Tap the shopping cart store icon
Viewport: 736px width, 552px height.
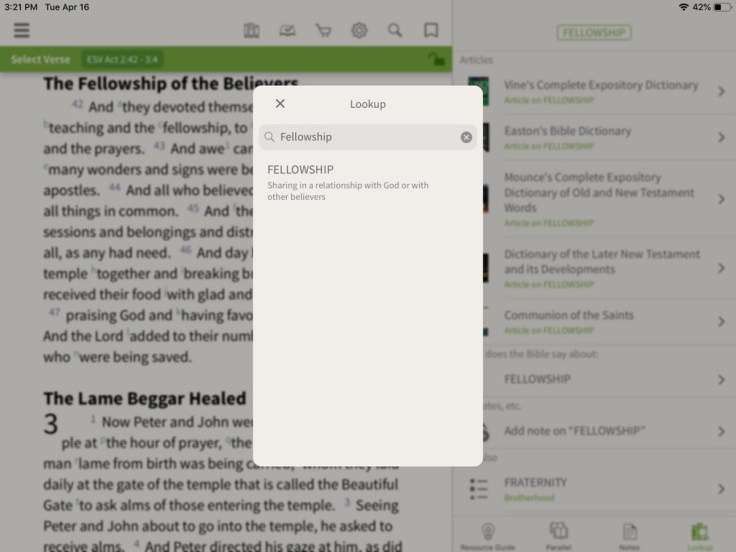click(x=323, y=31)
